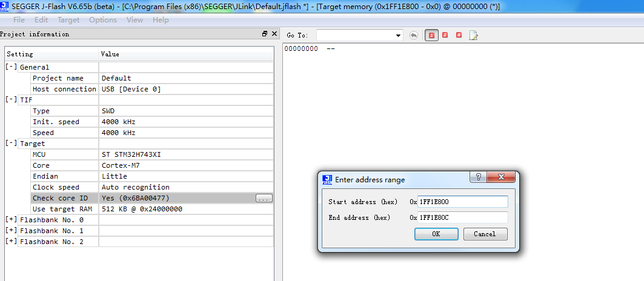This screenshot has width=644, height=281.
Task: Click the go back arrow icon
Action: (414, 35)
